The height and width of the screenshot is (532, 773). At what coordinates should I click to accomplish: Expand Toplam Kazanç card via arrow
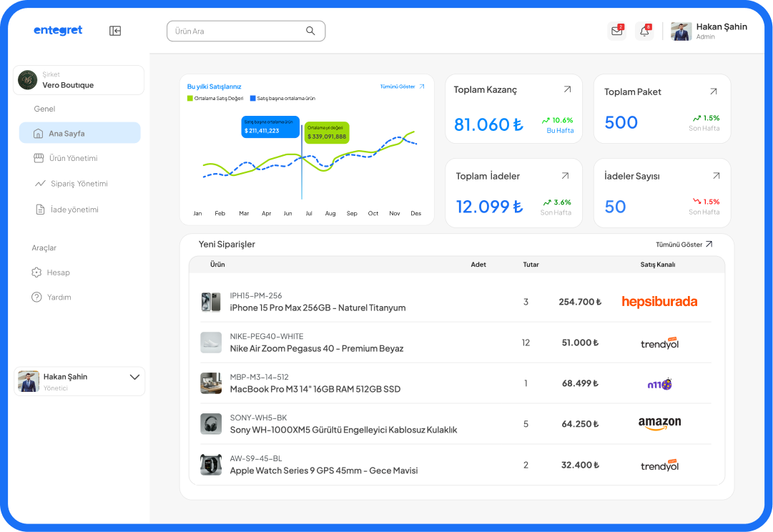tap(566, 89)
